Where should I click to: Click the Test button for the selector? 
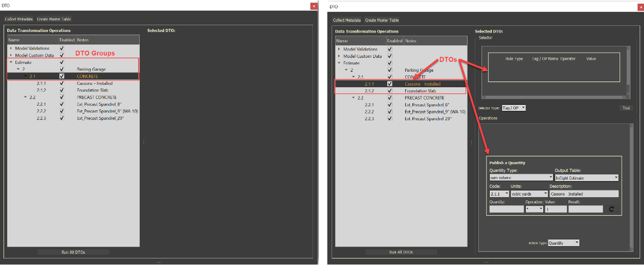626,108
